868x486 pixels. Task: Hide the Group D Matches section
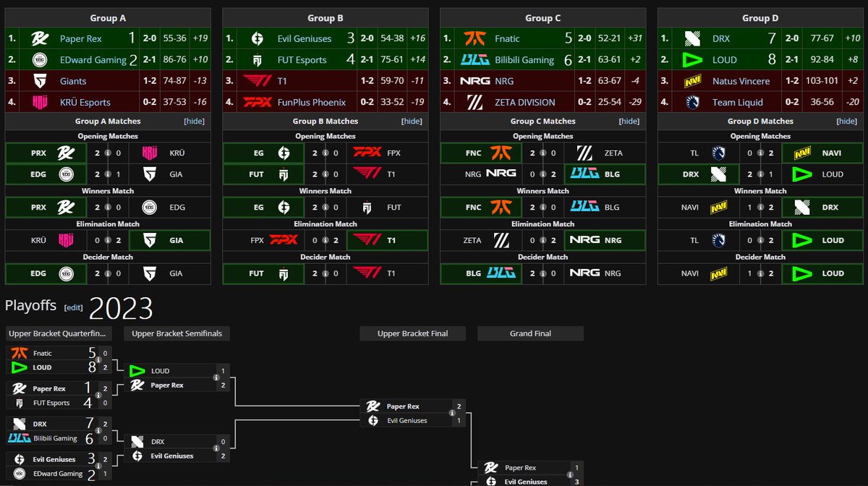[x=846, y=121]
